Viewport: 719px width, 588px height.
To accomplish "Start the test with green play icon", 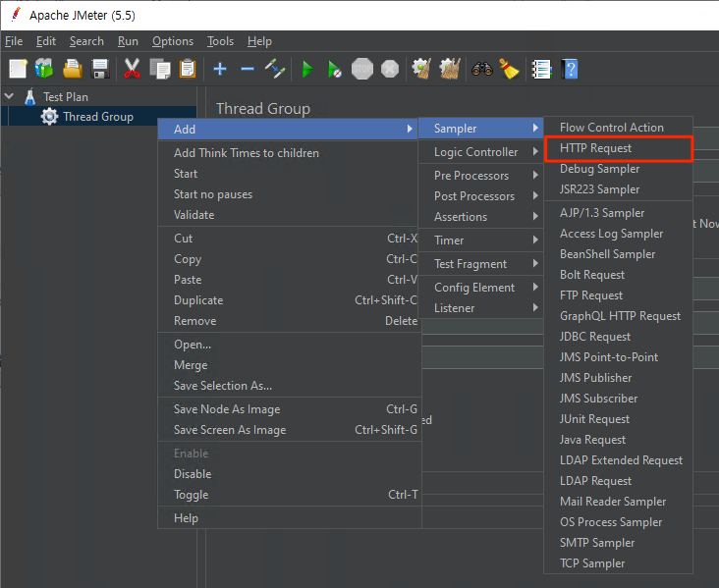I will pyautogui.click(x=307, y=69).
